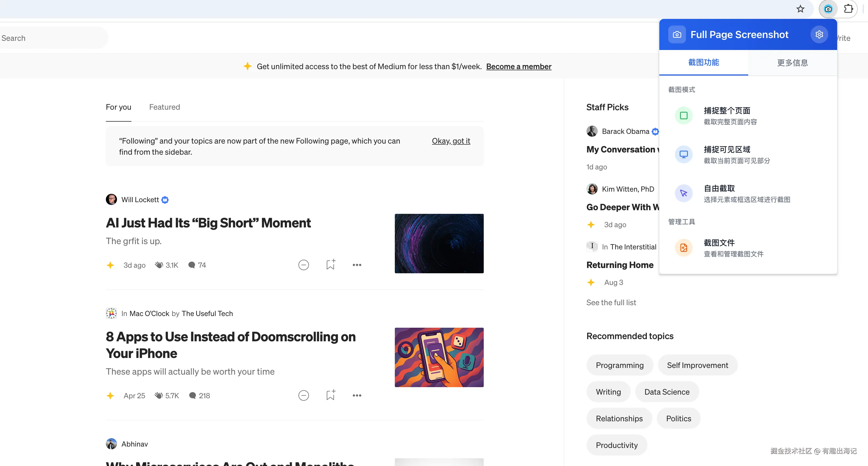Show less like the Big Short article
This screenshot has height=466, width=868.
pos(304,265)
